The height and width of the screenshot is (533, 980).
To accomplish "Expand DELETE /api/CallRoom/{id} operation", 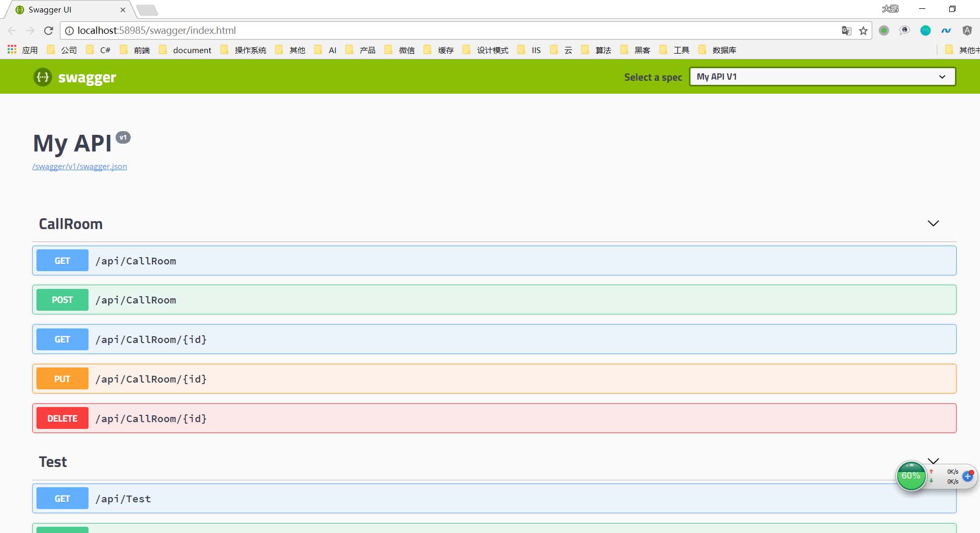I will pyautogui.click(x=494, y=418).
